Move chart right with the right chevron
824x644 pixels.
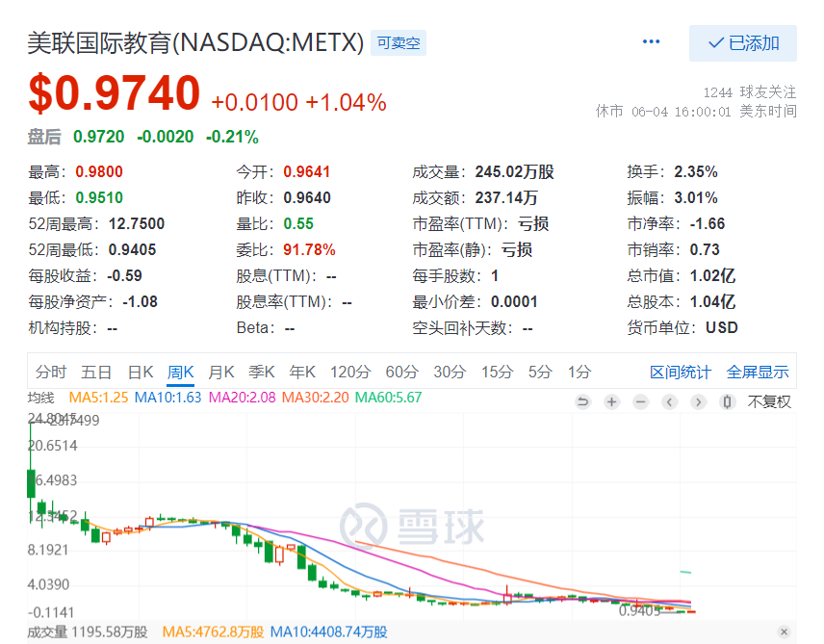click(x=699, y=402)
